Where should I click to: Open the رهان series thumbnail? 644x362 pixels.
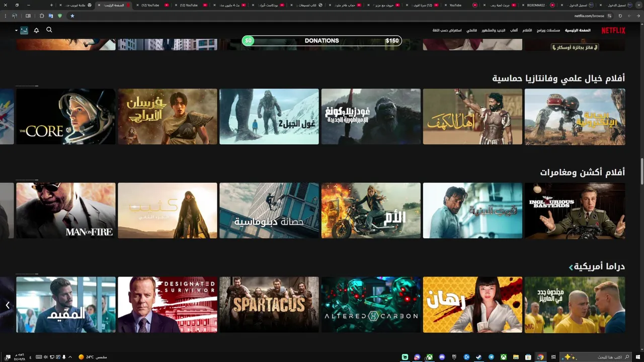(x=472, y=305)
